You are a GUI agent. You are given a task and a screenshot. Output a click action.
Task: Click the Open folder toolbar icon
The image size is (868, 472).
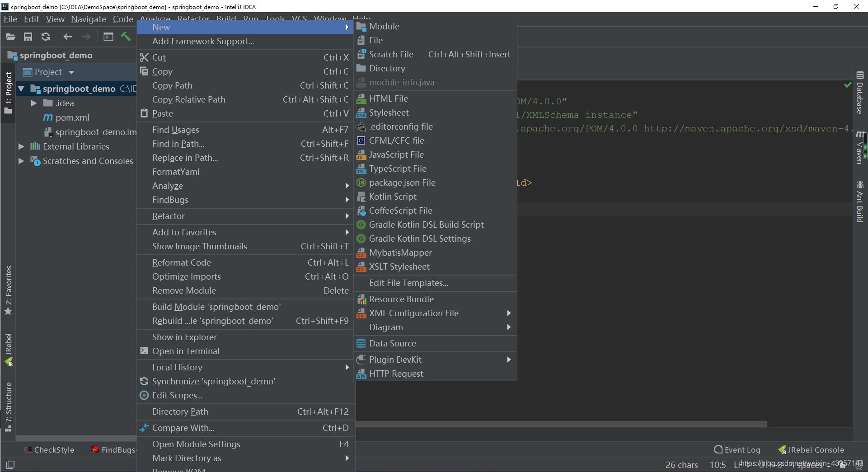click(x=11, y=37)
